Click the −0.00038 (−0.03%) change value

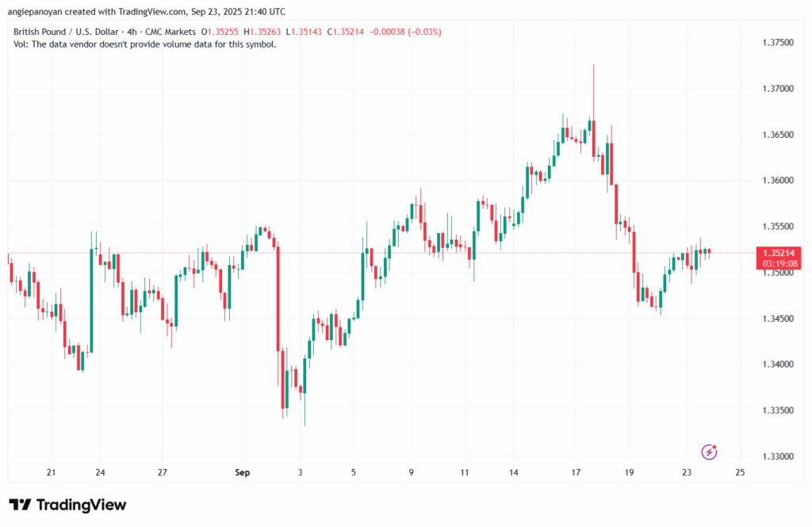click(x=408, y=32)
